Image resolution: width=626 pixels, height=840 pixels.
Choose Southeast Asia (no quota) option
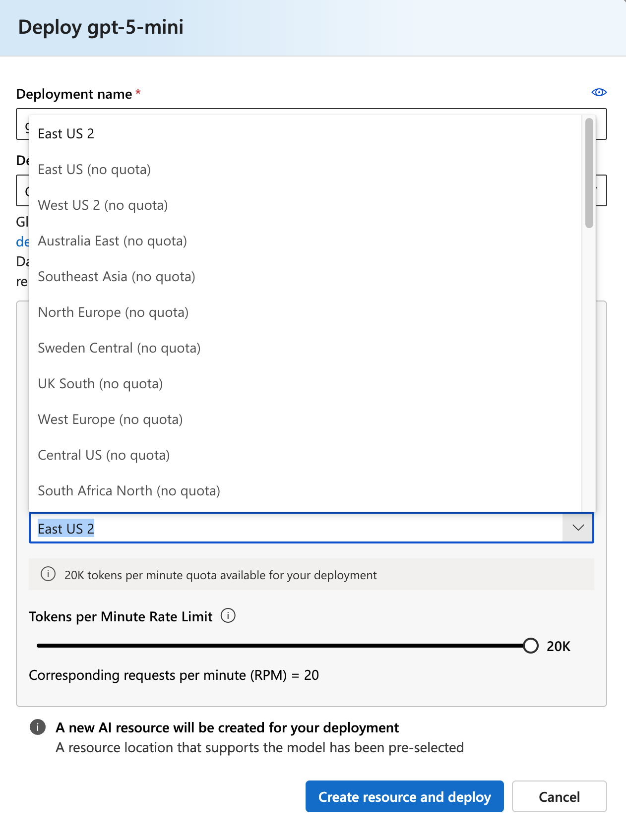(x=305, y=277)
